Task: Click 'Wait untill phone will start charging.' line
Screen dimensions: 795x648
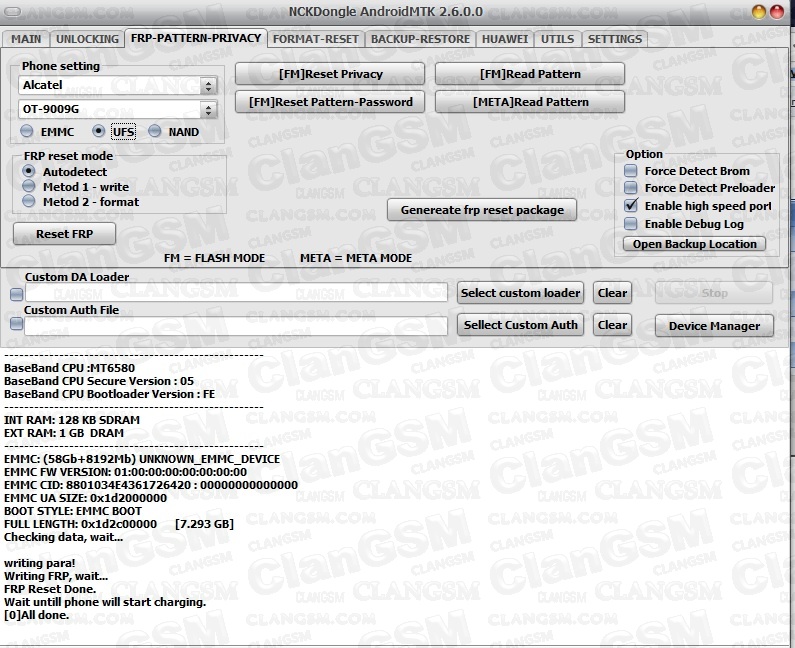Action: [105, 602]
